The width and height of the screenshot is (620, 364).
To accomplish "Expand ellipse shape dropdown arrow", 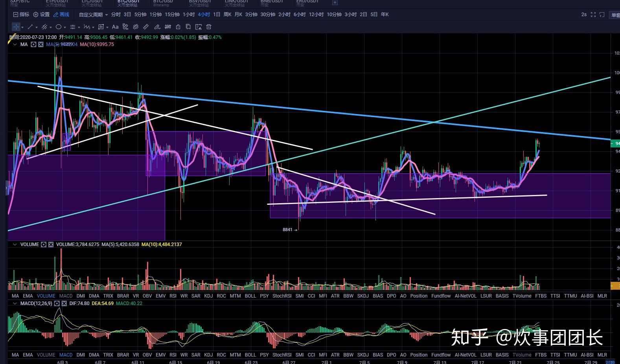I will click(x=65, y=27).
